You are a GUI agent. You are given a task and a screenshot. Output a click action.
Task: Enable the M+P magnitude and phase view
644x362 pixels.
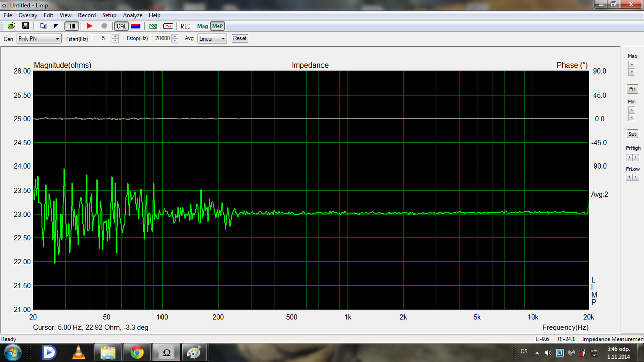point(217,26)
